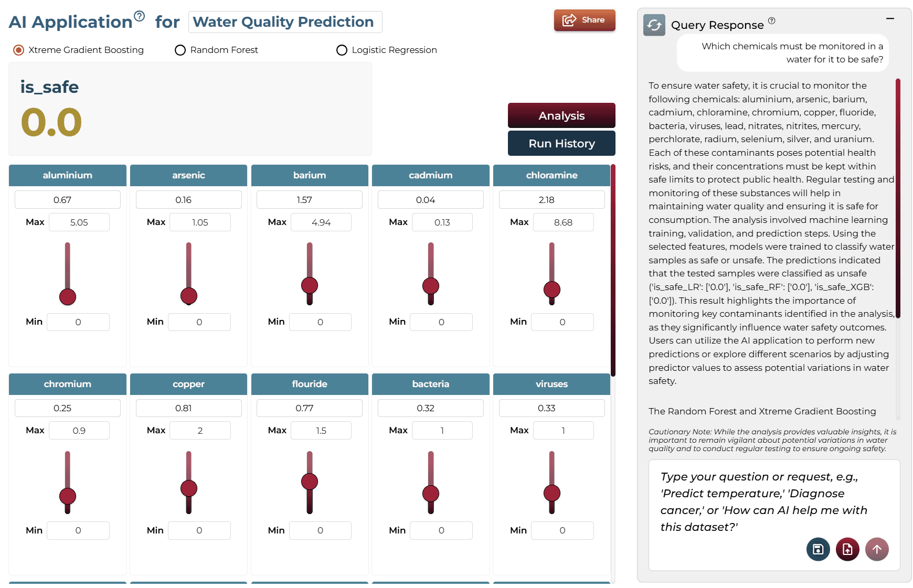Click the arsenic value input field
The width and height of the screenshot is (913, 588).
point(188,200)
